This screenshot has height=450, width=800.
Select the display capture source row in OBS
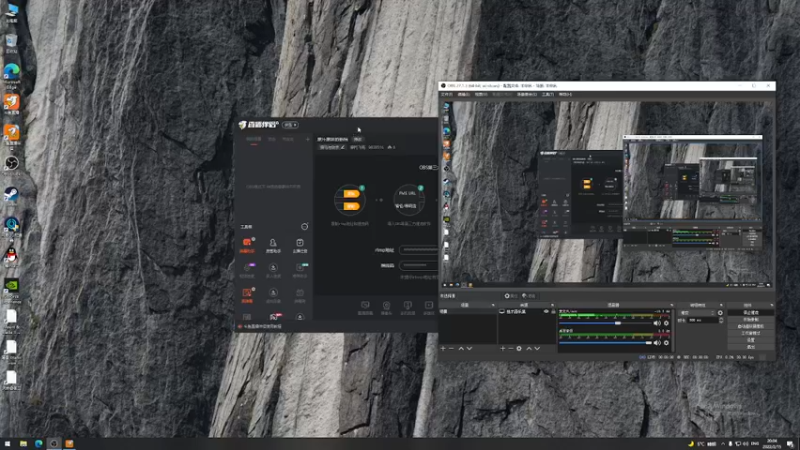(x=527, y=311)
